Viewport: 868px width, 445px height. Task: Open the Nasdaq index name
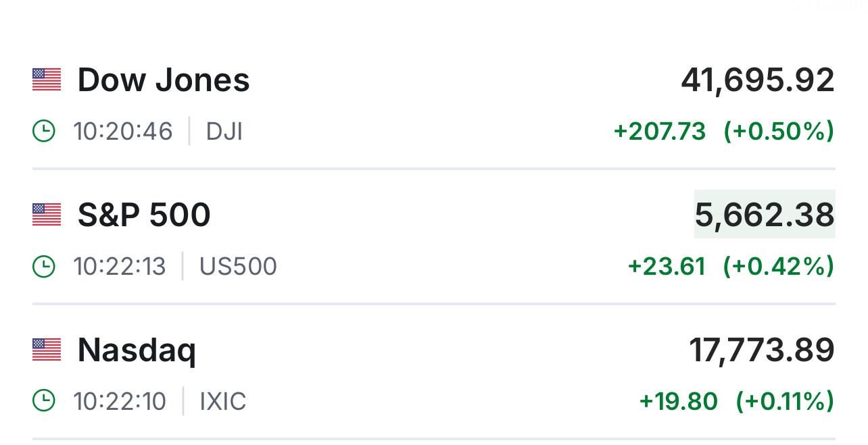point(137,350)
